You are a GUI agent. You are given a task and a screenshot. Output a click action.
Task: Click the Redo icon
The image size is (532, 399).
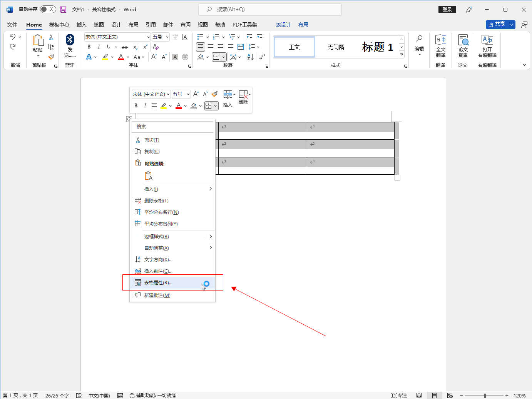(13, 47)
